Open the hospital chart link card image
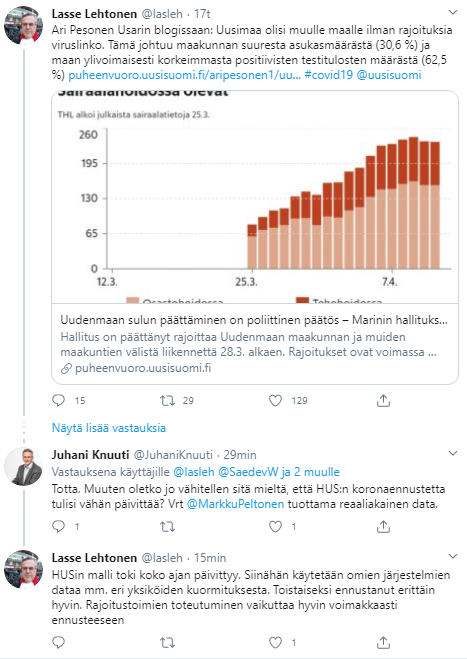The image size is (467, 659). pos(255,197)
